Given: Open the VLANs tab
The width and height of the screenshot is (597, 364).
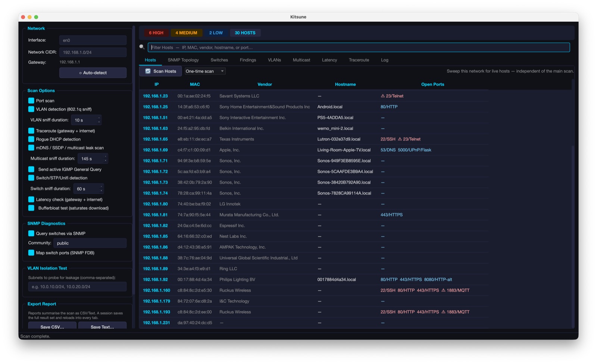Looking at the screenshot, I should point(274,60).
